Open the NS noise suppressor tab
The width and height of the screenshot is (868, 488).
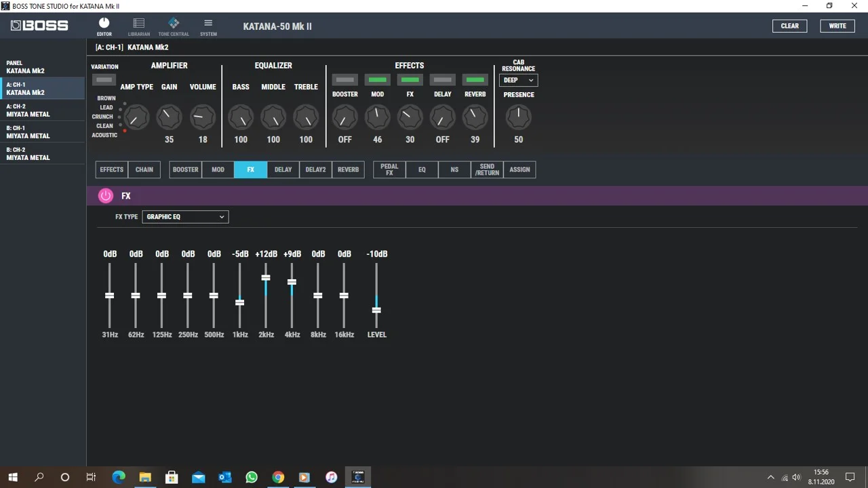coord(454,169)
